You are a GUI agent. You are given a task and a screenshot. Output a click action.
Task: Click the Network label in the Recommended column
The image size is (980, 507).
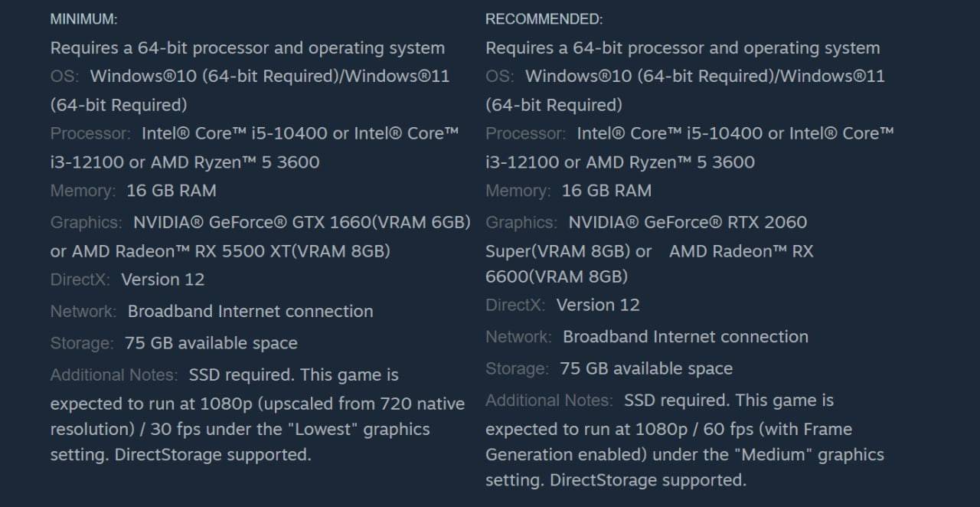click(x=518, y=337)
